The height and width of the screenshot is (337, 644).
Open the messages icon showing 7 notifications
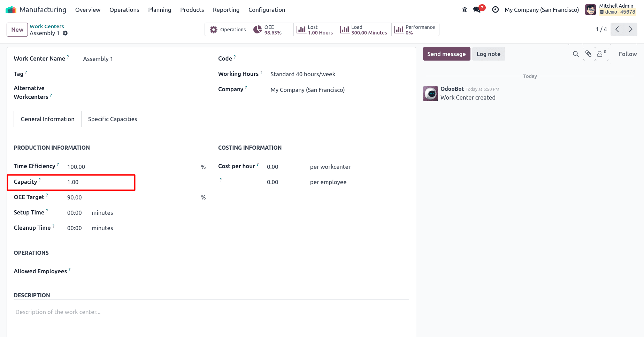pyautogui.click(x=477, y=10)
